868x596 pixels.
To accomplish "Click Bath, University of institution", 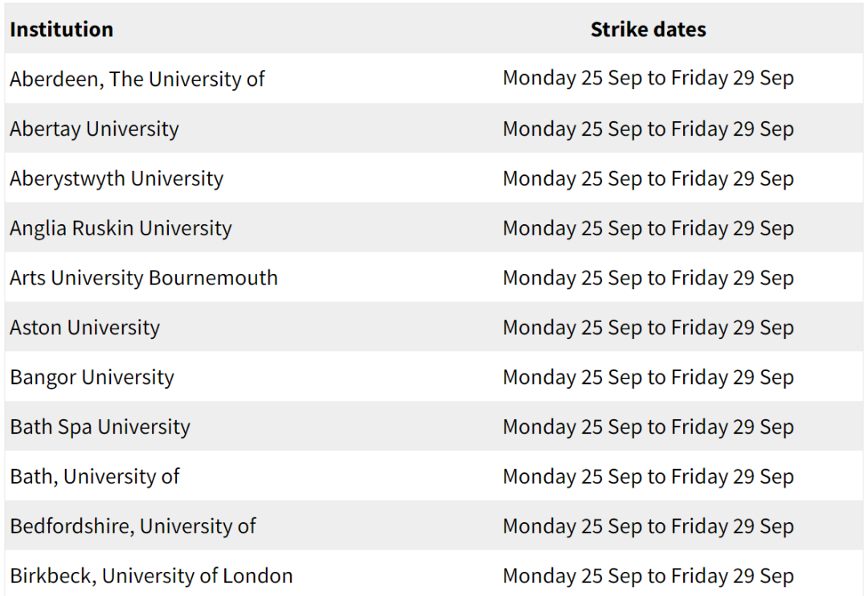I will point(95,476).
